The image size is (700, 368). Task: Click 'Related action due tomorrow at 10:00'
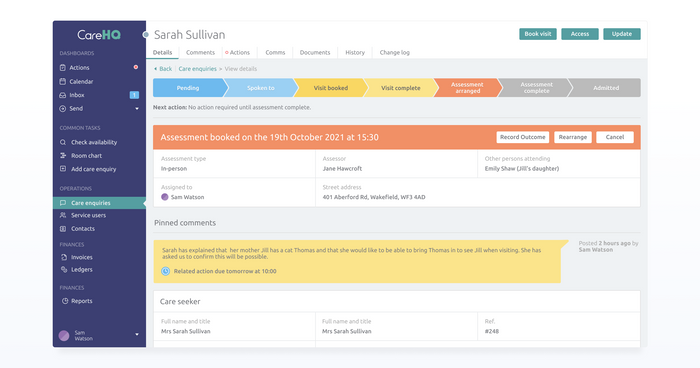click(225, 271)
